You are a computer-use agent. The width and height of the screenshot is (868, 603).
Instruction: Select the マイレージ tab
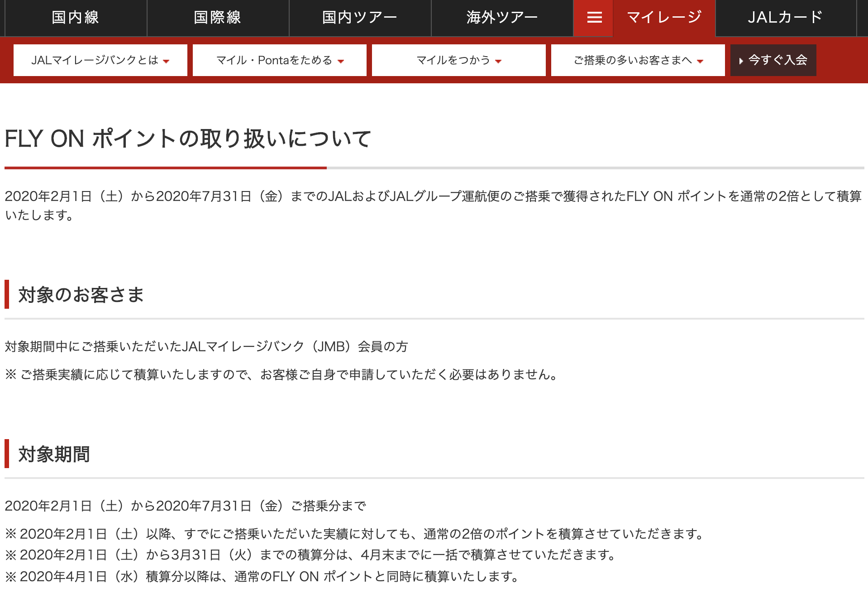click(664, 18)
